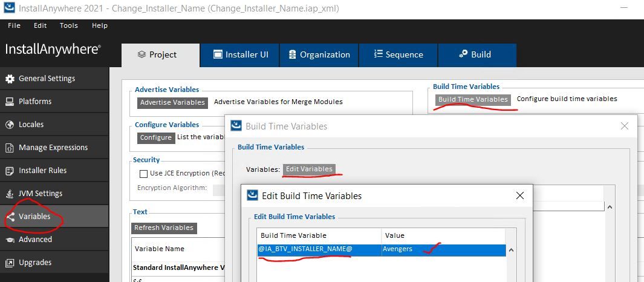Open the Advanced sidebar section
This screenshot has height=282, width=644.
(x=54, y=239)
